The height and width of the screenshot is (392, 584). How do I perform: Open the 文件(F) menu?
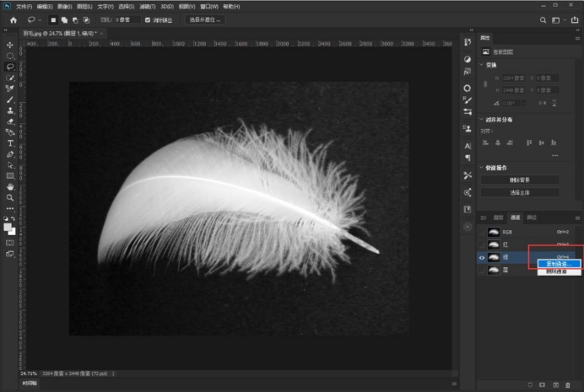pos(24,7)
